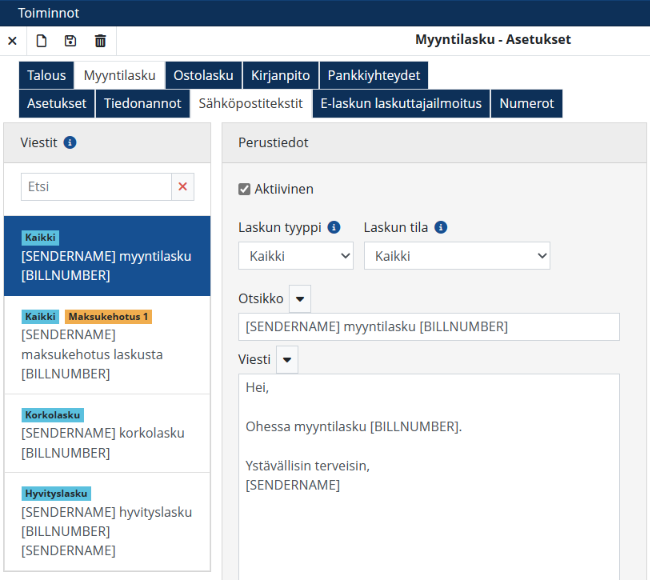650x580 pixels.
Task: Switch to the Ostolasku tab
Action: click(x=203, y=75)
